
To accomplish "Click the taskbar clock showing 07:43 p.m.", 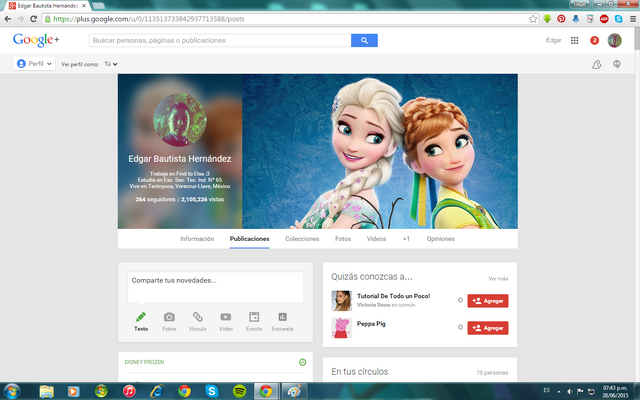I will coord(615,391).
